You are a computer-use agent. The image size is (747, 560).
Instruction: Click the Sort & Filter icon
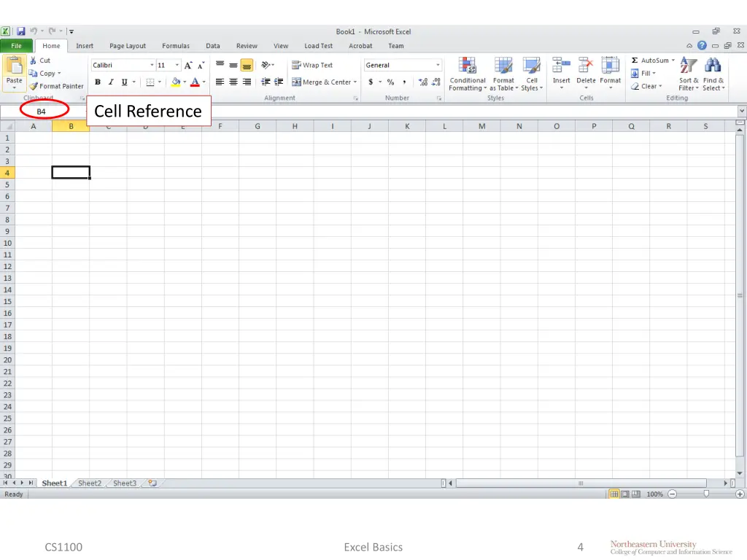coord(689,66)
